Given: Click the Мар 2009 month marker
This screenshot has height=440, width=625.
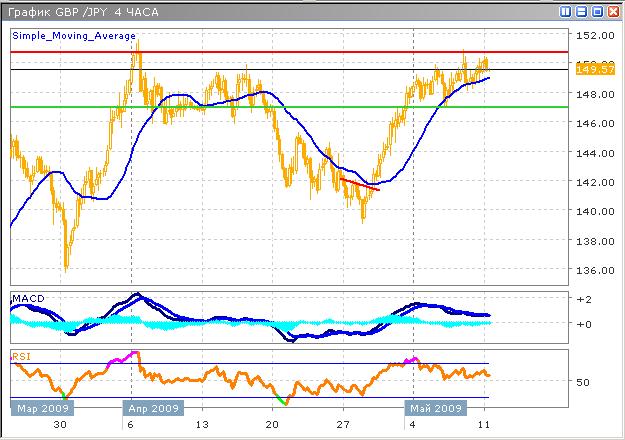Looking at the screenshot, I should pyautogui.click(x=41, y=408).
